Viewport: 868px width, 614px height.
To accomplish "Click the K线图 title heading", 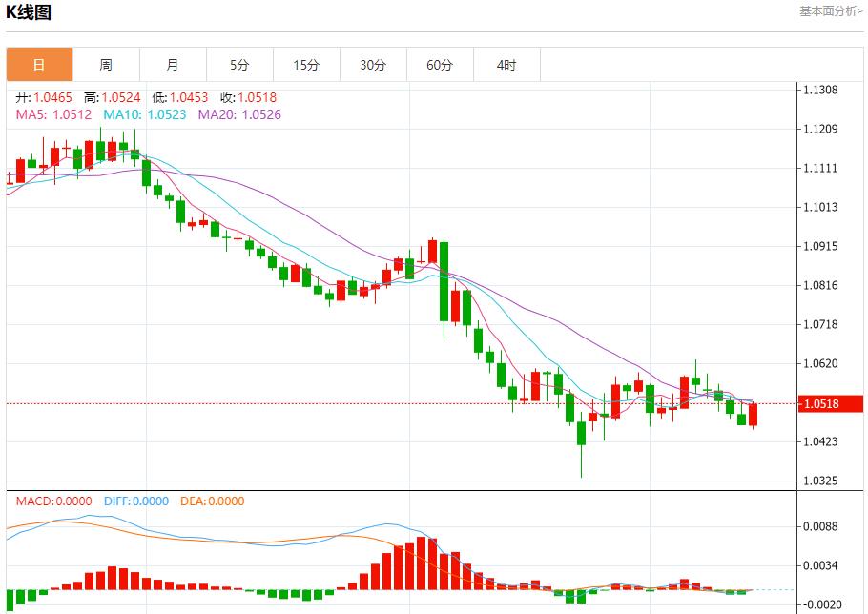I will coord(30,12).
